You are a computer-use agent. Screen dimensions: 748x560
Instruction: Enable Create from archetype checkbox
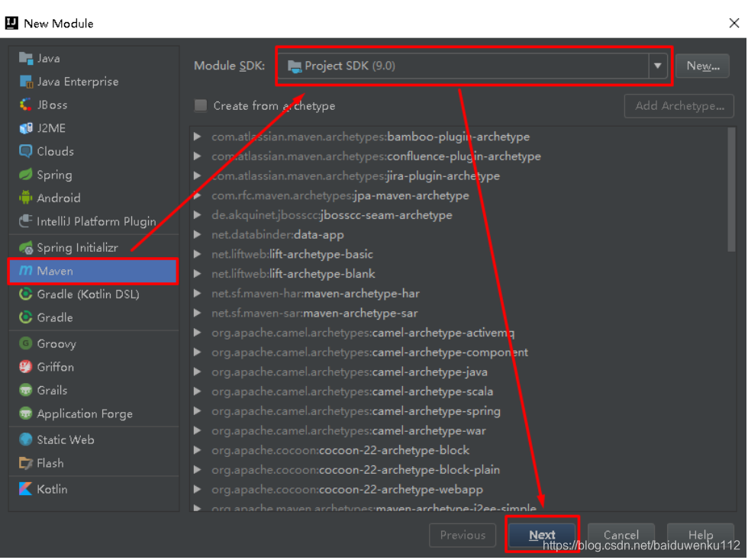201,105
